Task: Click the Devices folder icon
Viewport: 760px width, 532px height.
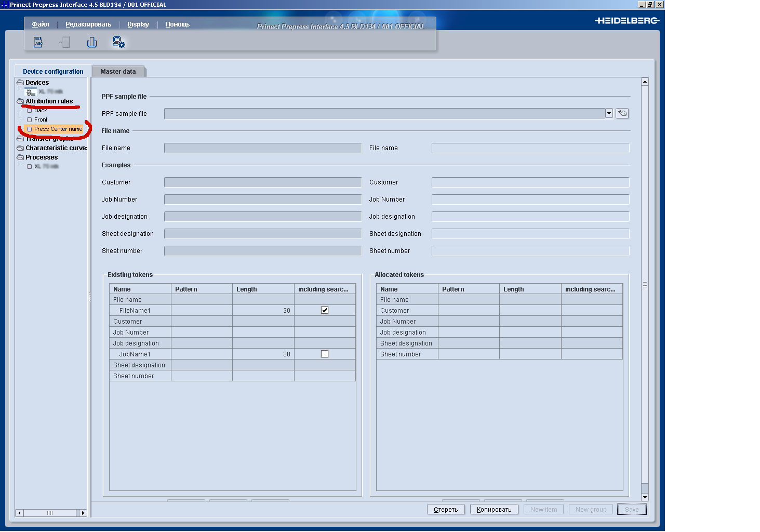Action: (x=20, y=83)
